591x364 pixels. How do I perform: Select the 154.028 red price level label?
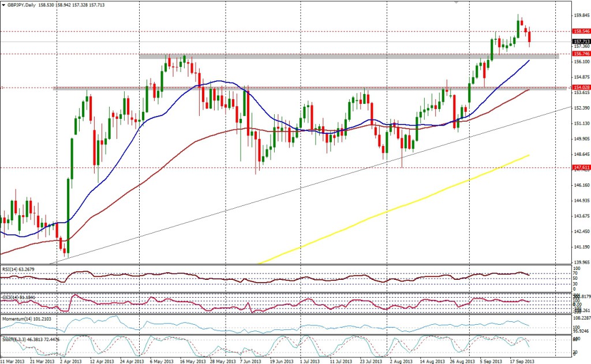tap(581, 88)
